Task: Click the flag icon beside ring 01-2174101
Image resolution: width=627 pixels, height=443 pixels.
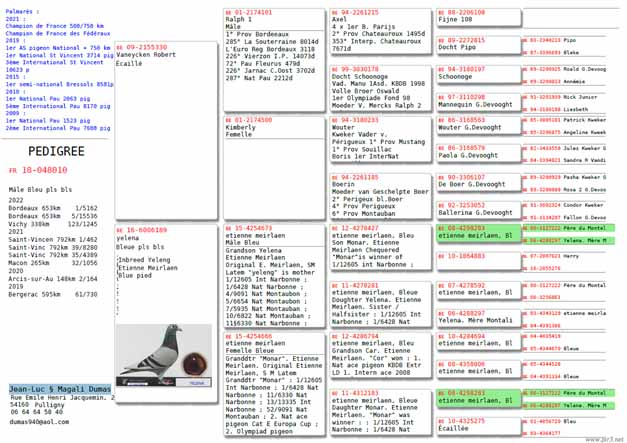Action: click(x=229, y=12)
